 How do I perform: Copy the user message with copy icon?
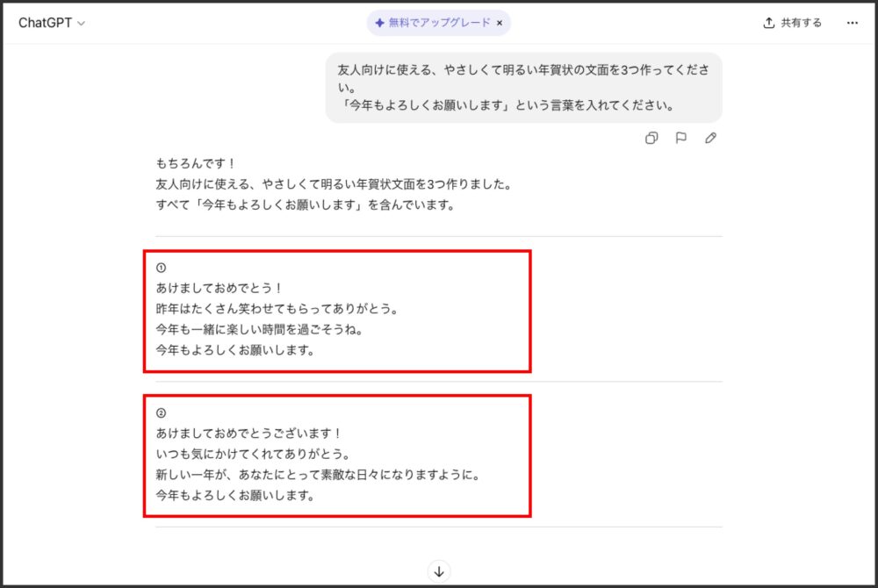tap(651, 138)
